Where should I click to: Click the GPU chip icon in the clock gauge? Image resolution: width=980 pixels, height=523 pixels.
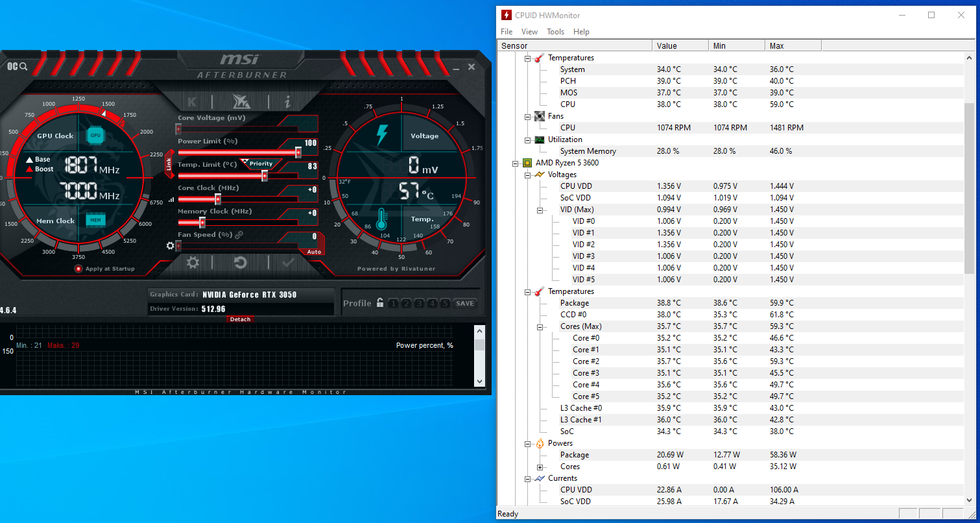click(95, 136)
